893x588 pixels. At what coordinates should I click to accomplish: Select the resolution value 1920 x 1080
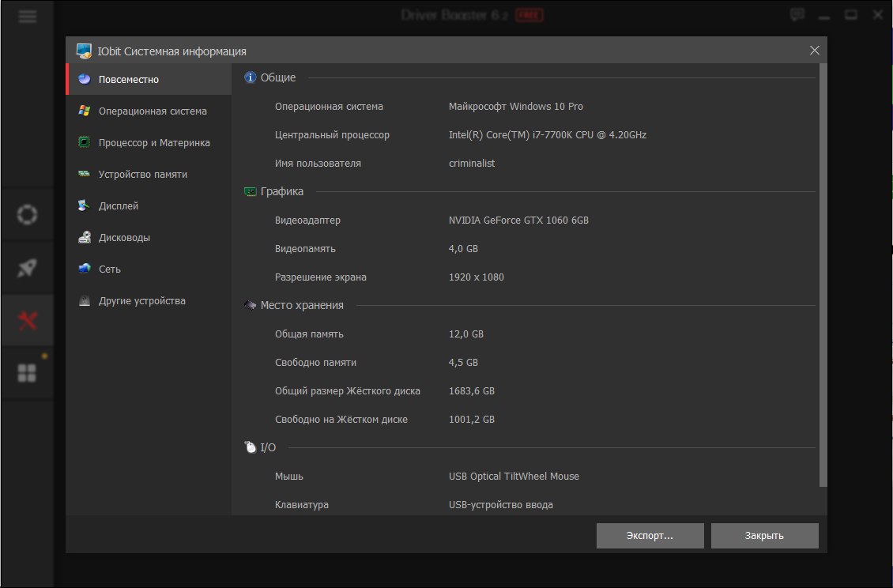[x=476, y=277]
